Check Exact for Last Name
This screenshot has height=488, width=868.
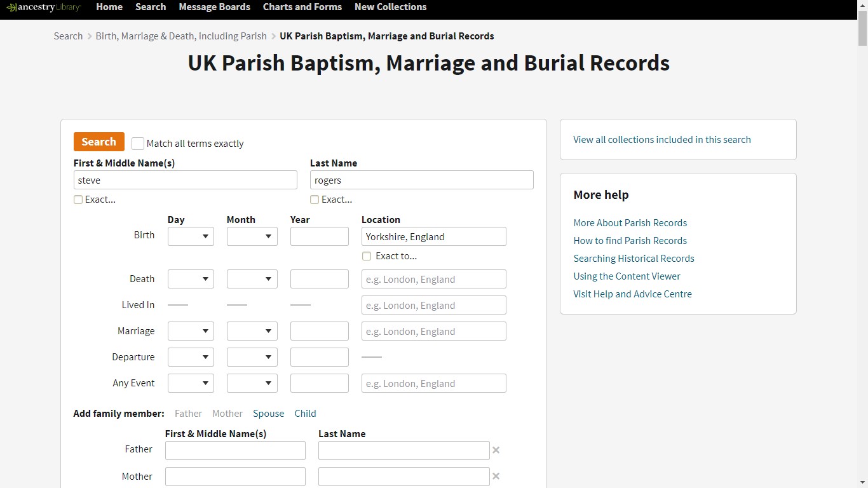click(x=315, y=199)
